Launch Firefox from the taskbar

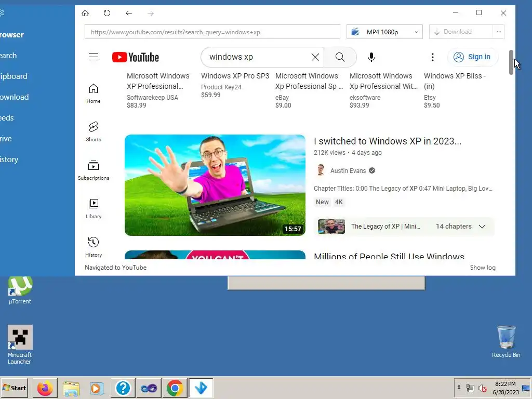tap(45, 388)
